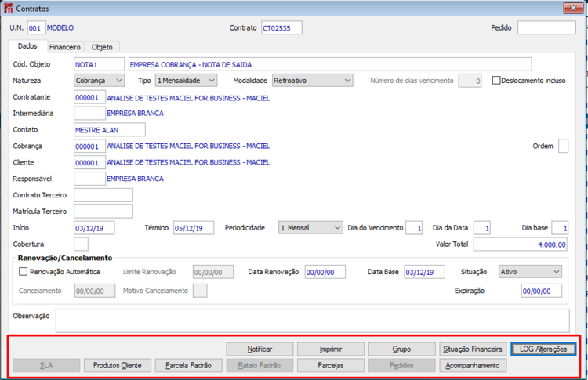This screenshot has width=588, height=380.
Task: Edit the Data Renovação field
Action: [x=325, y=272]
